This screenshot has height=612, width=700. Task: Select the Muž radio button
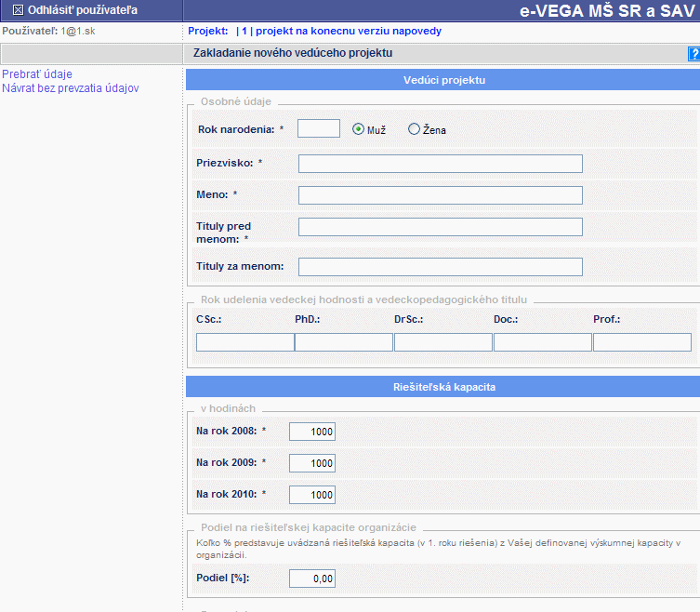(x=358, y=129)
